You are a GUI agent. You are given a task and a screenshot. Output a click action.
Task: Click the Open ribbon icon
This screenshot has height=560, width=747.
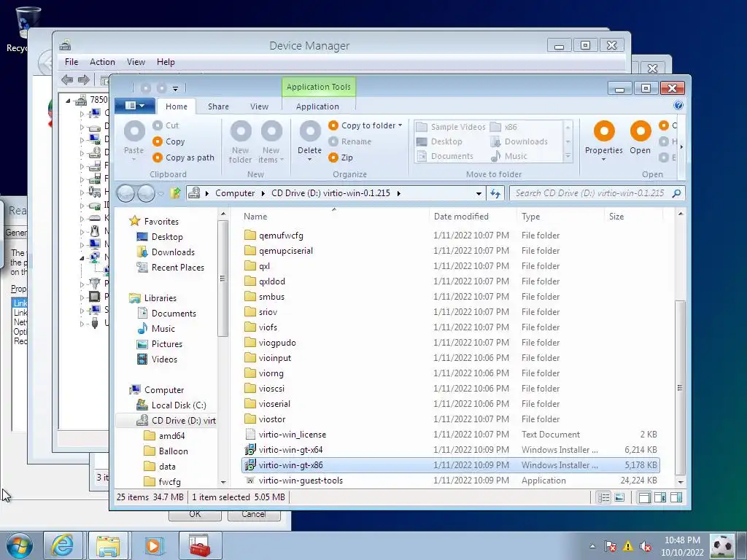(640, 131)
